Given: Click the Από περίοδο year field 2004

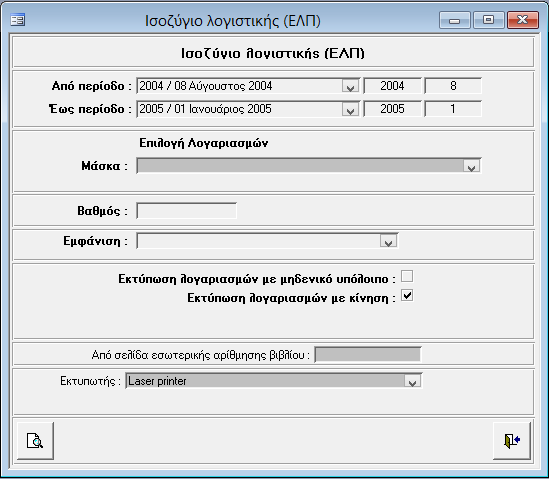Looking at the screenshot, I should coord(392,86).
